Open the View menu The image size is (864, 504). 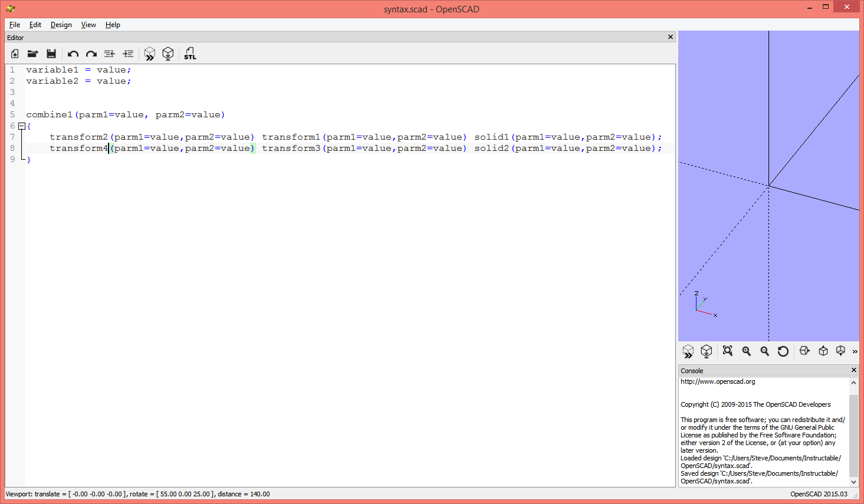pos(88,25)
